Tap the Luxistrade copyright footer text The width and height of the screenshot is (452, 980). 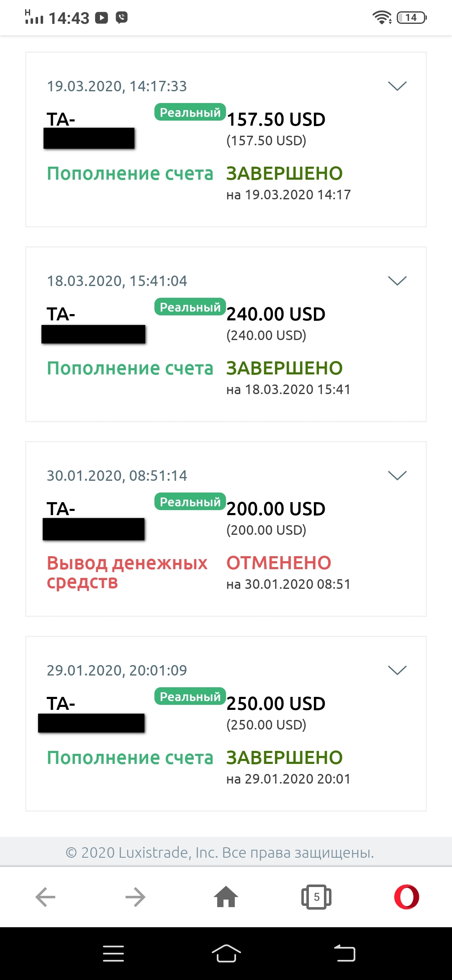point(220,852)
